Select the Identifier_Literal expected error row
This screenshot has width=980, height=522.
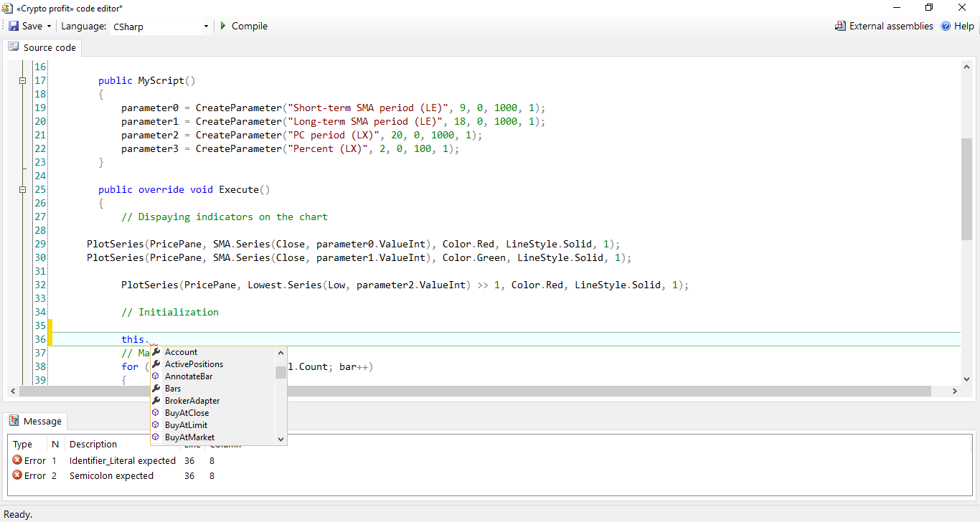(x=122, y=460)
